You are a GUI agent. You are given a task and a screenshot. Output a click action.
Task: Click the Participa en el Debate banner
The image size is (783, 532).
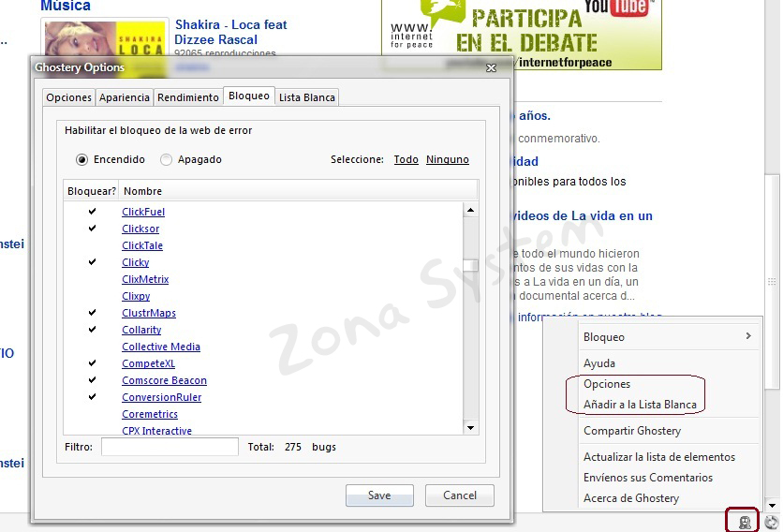coord(522,34)
